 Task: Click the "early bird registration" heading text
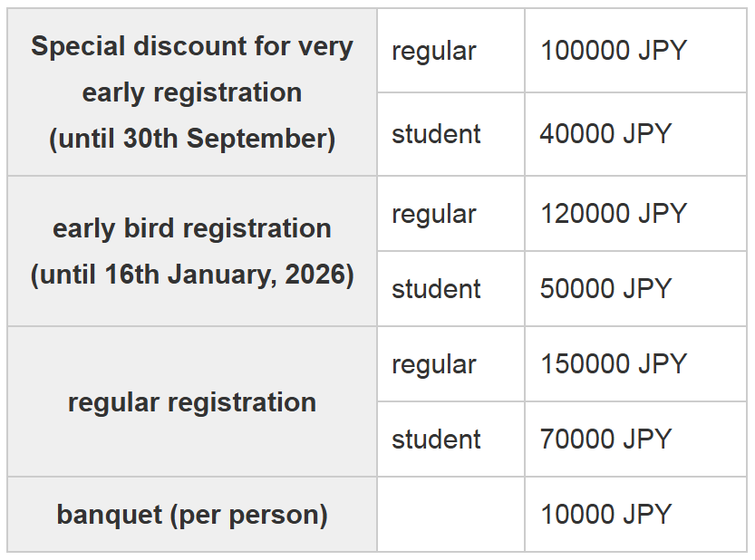pos(192,228)
